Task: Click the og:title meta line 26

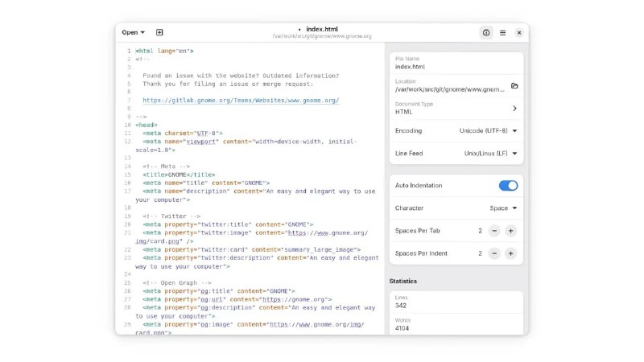Action: 218,291
